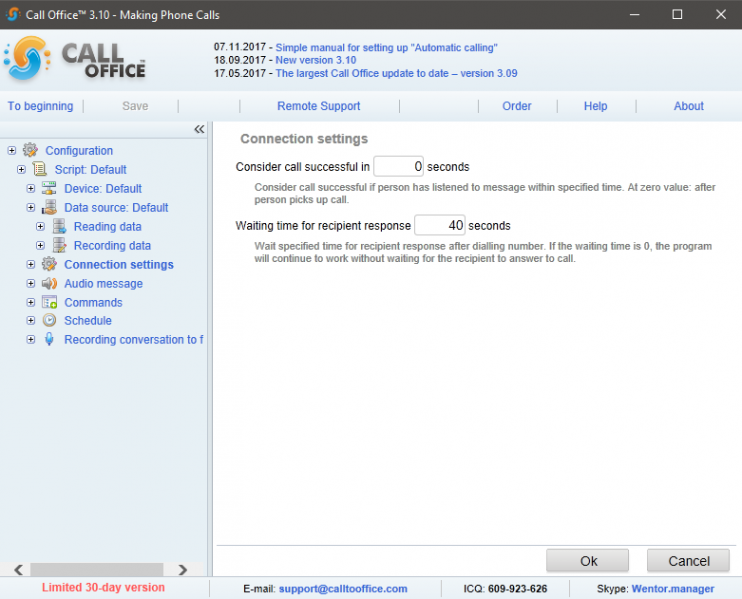Viewport: 742px width, 599px height.
Task: Expand the Recording conversation node
Action: click(31, 339)
